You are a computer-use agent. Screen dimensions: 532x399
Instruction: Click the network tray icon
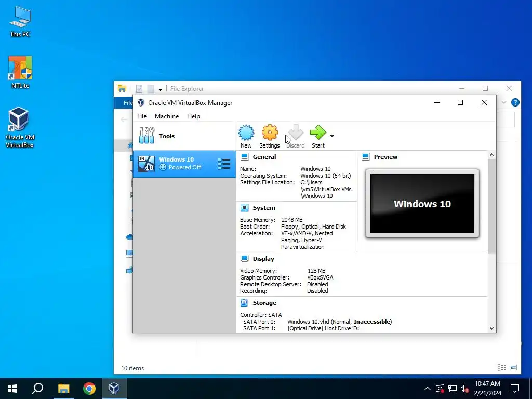click(453, 389)
